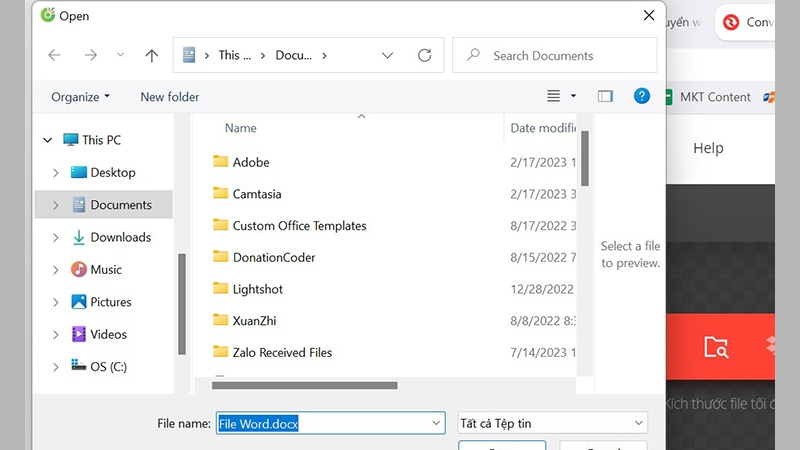
Task: Select Downloads in navigation pane
Action: (120, 237)
